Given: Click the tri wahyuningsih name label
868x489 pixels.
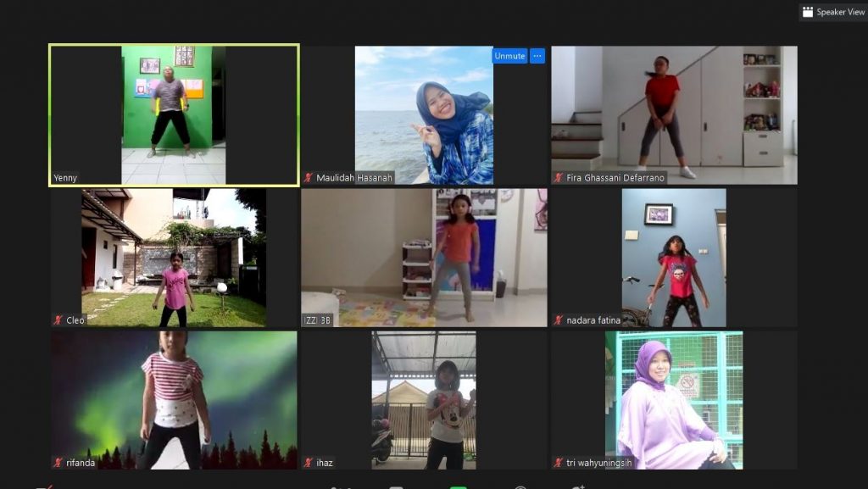Looking at the screenshot, I should coord(600,463).
